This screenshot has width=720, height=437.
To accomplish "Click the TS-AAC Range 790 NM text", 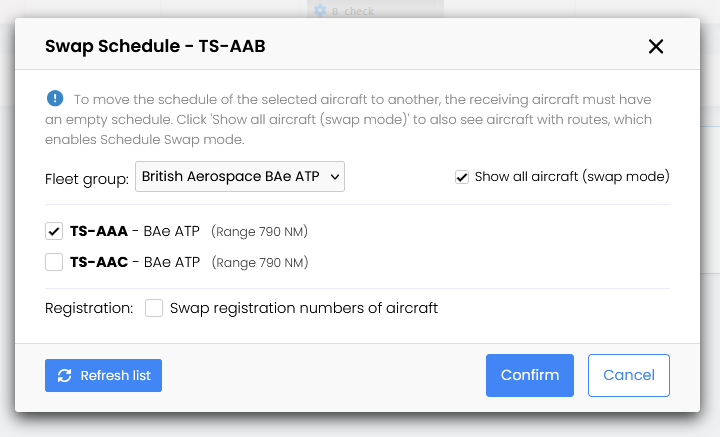I will pyautogui.click(x=259, y=263).
